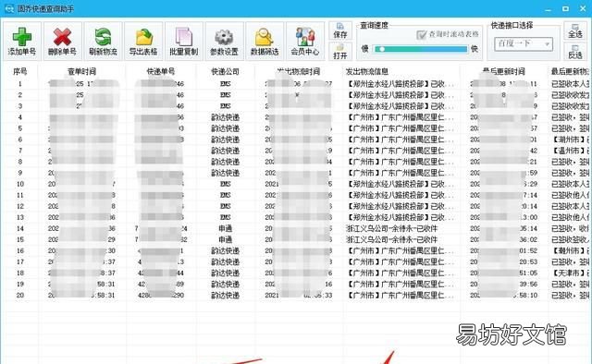Sort by 最后更新物流 column header

(570, 71)
